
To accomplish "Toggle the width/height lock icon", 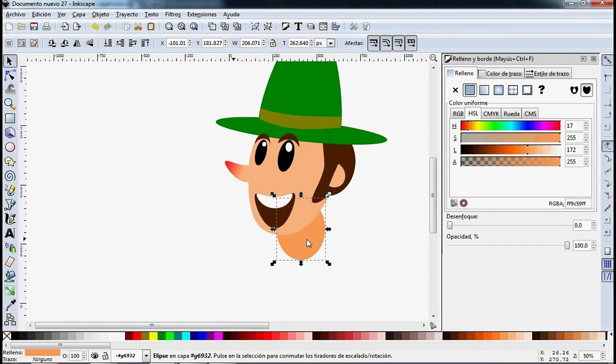I will (x=273, y=43).
